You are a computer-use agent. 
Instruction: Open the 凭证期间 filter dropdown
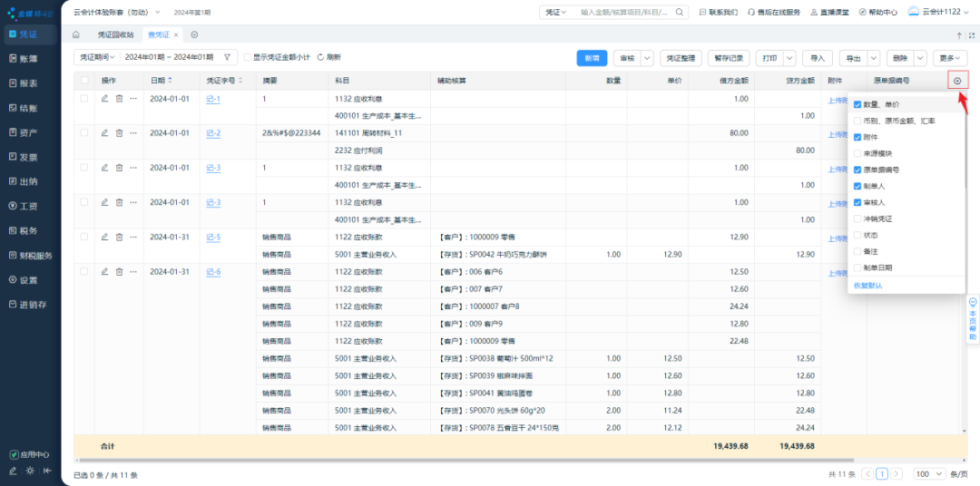point(97,57)
